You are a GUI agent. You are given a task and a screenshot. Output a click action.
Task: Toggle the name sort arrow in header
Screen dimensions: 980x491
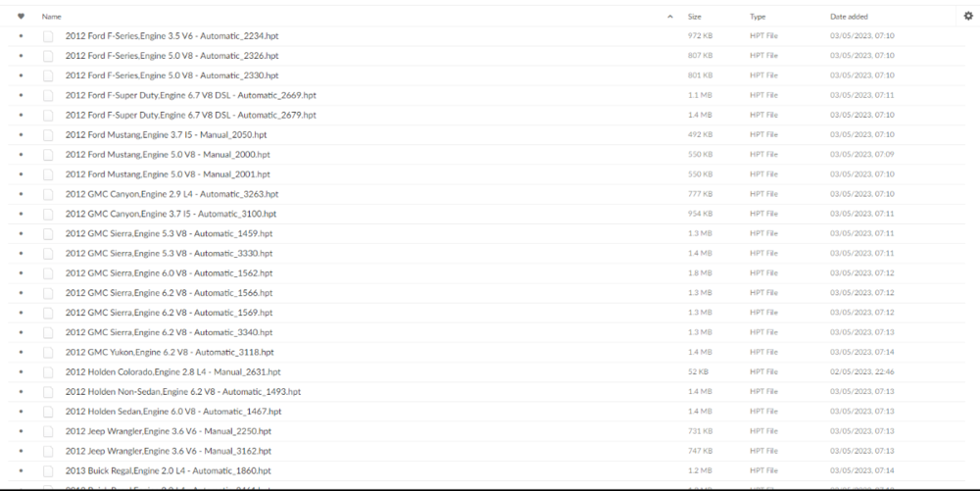(x=670, y=17)
